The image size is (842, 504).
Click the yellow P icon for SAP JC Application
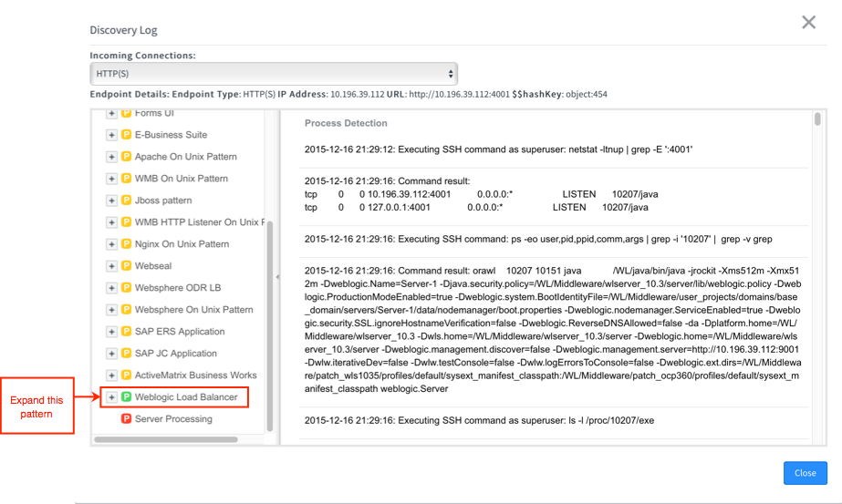tap(126, 354)
